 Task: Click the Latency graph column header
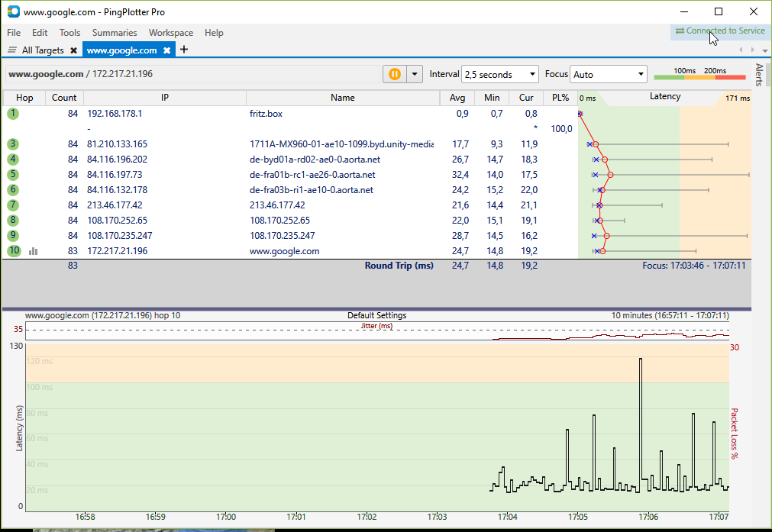coord(664,97)
